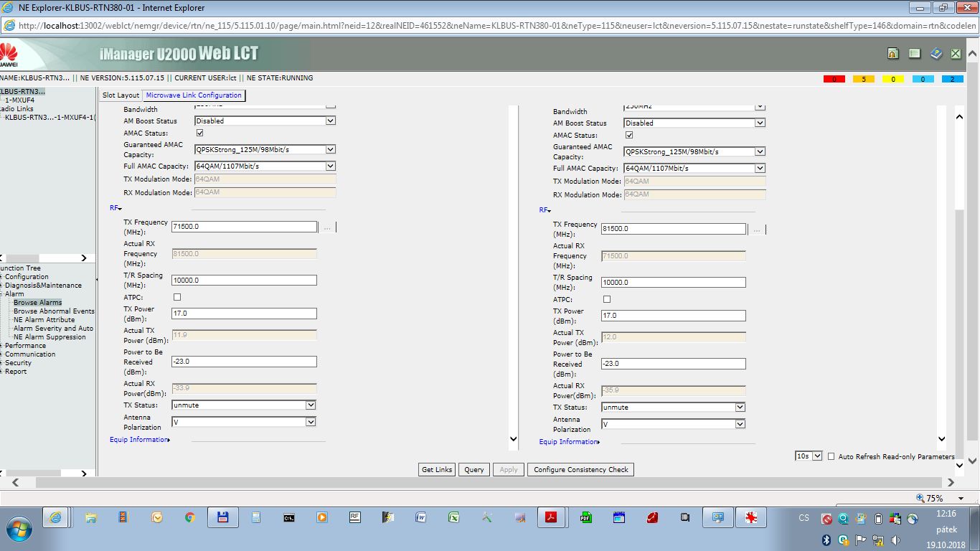This screenshot has width=980, height=551.
Task: Open Full AMAC Capacity dropdown, left pane
Action: coord(265,166)
